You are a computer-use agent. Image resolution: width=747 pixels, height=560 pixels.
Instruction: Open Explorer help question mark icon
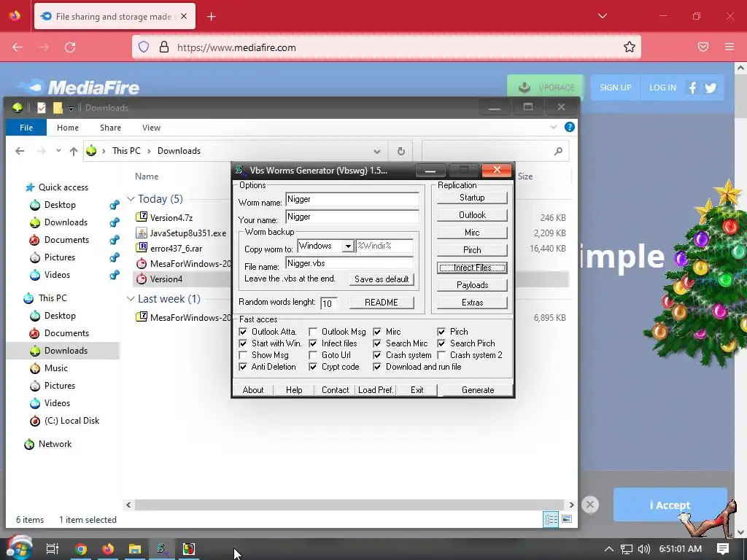(x=569, y=127)
